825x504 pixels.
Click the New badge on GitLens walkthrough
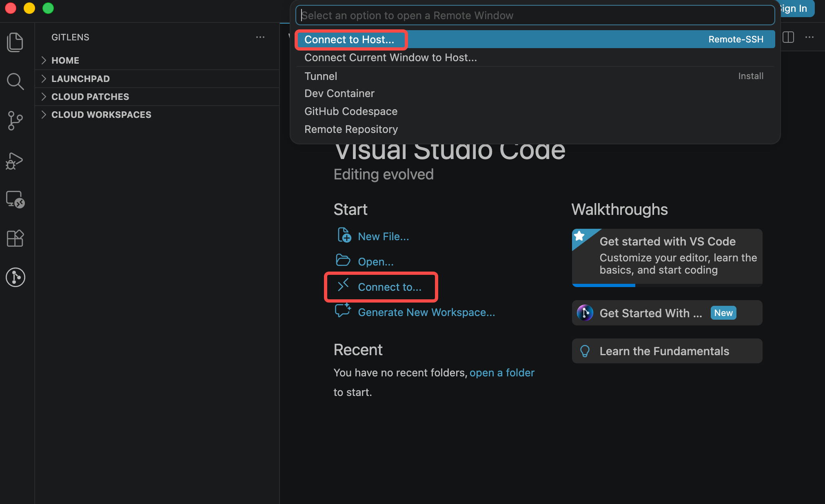723,313
